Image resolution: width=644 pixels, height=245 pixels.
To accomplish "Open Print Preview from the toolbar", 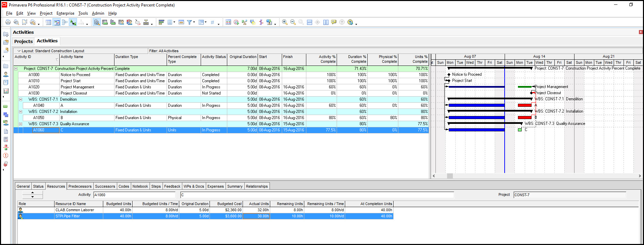I will tap(16, 22).
